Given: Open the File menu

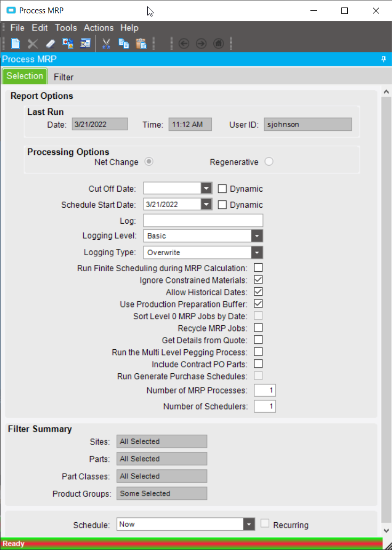Looking at the screenshot, I should point(17,28).
